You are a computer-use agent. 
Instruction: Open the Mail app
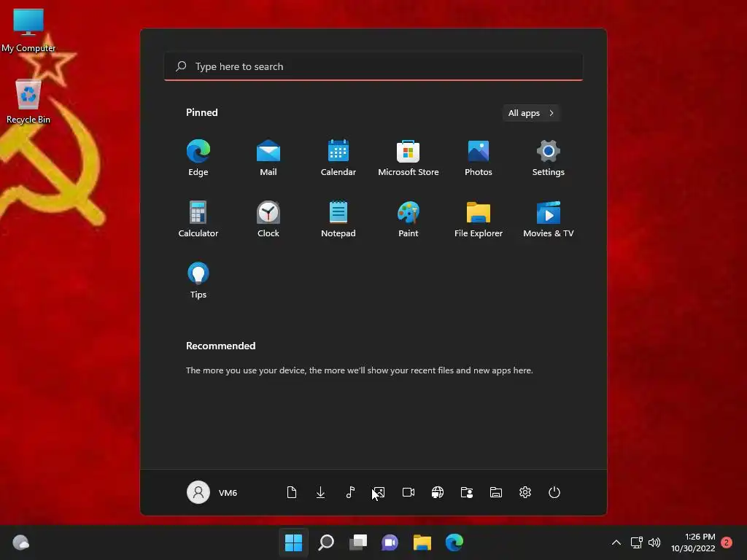tap(268, 158)
